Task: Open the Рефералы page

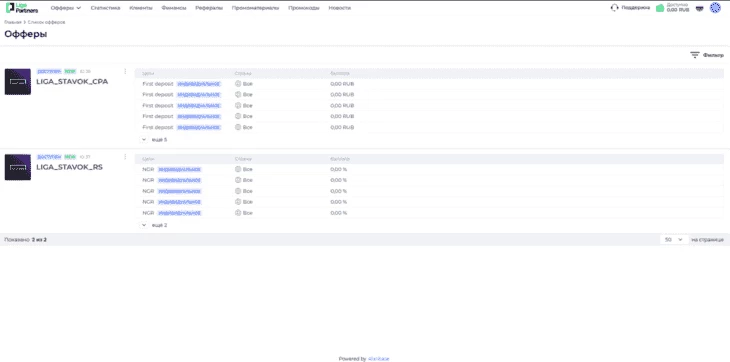Action: pyautogui.click(x=209, y=8)
